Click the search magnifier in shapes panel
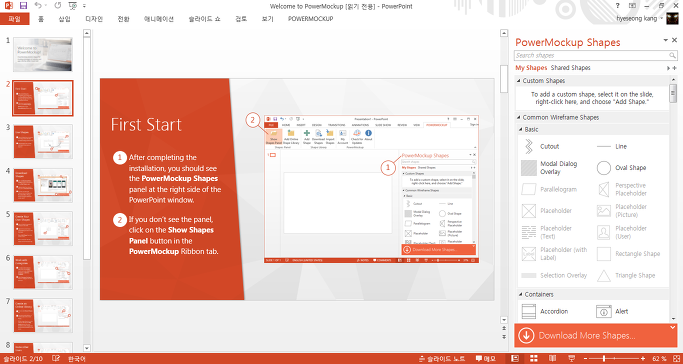This screenshot has width=683, height=364. click(x=673, y=56)
